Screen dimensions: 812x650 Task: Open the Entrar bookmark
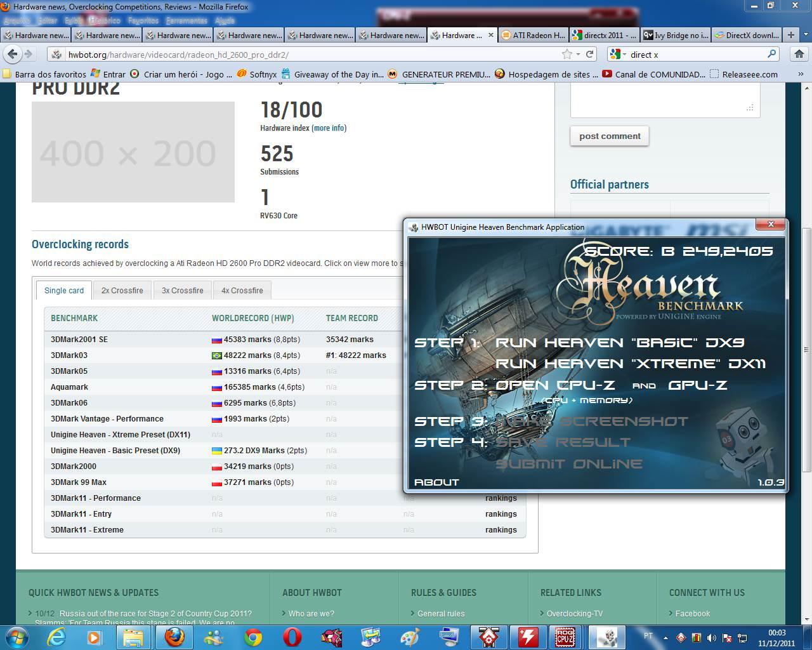(x=108, y=74)
